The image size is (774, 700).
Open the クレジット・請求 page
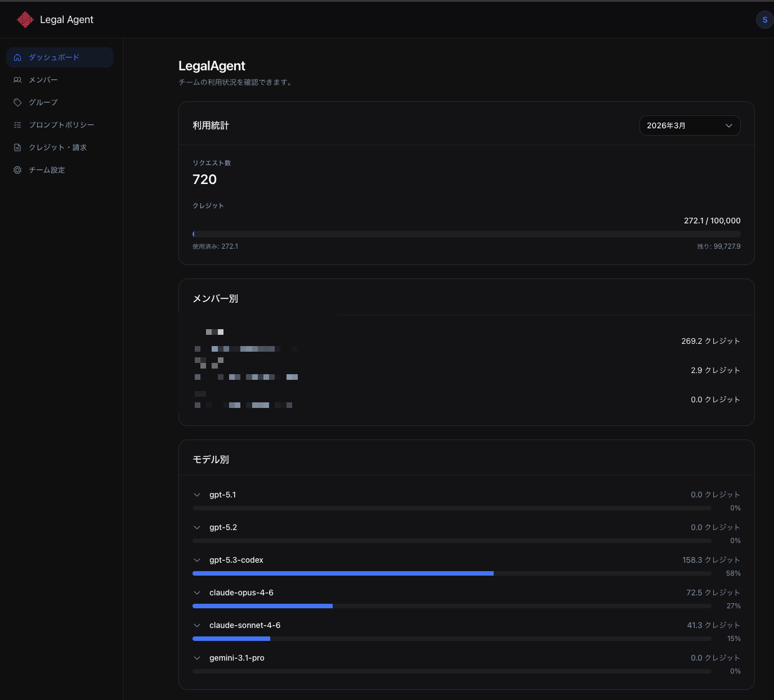click(60, 147)
